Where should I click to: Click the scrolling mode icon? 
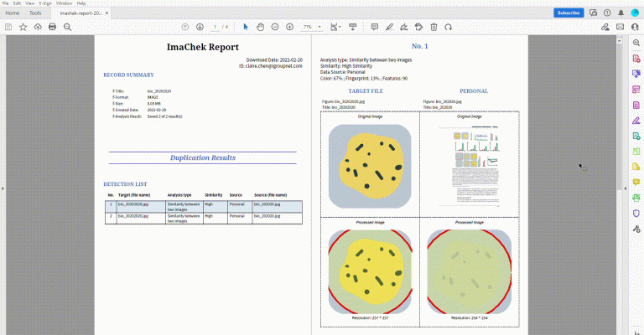(353, 27)
